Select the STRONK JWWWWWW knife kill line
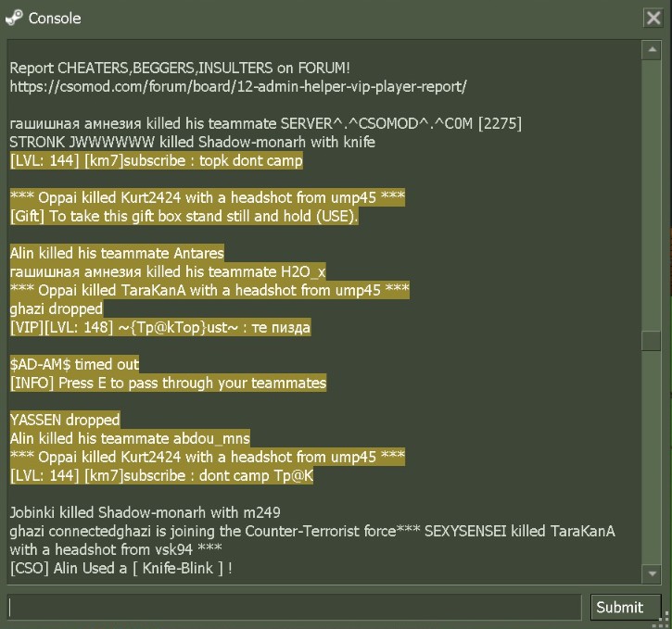The image size is (672, 629). coord(192,142)
